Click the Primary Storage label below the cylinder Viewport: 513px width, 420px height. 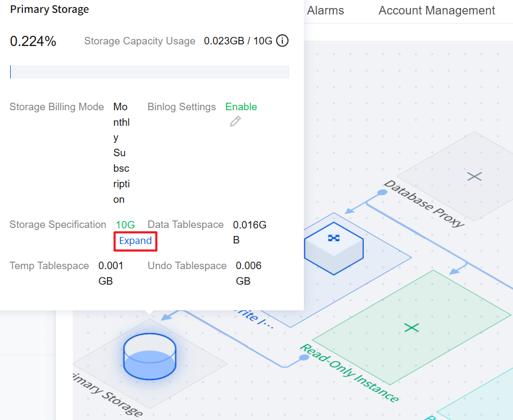pos(110,394)
